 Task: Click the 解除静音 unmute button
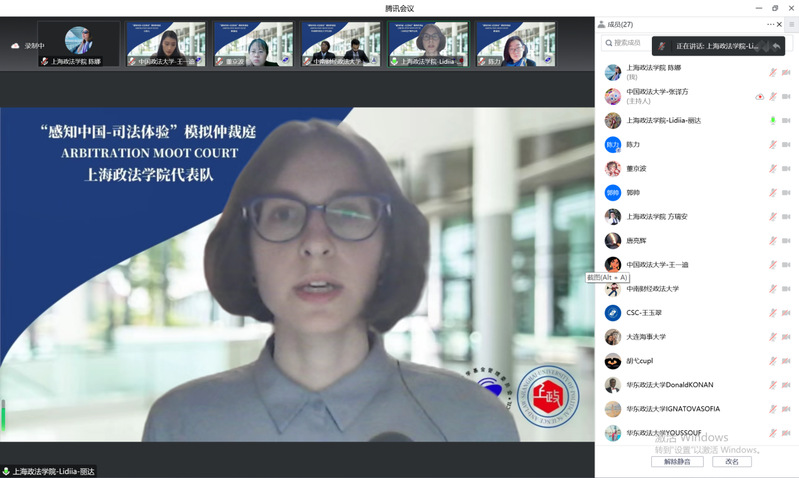click(677, 462)
